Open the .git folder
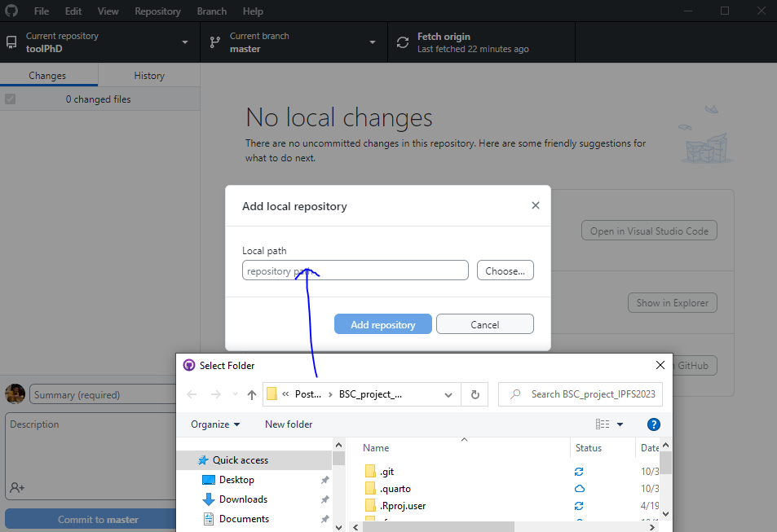Image resolution: width=777 pixels, height=532 pixels. click(x=387, y=472)
